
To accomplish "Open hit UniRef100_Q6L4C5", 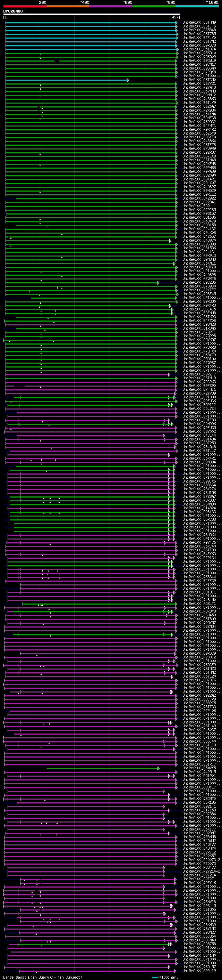I will (x=199, y=309).
